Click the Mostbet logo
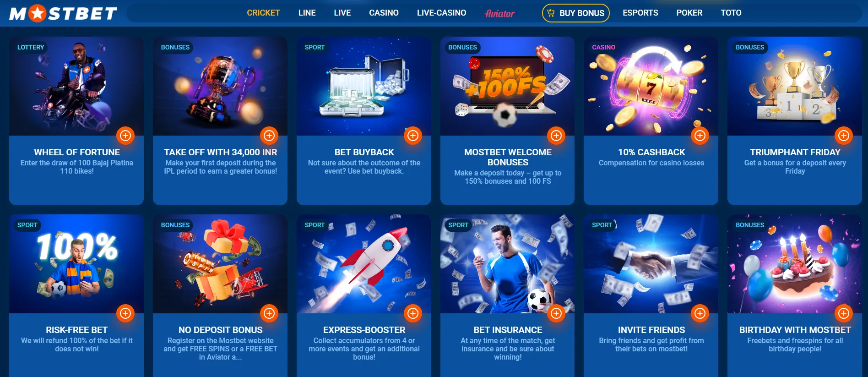This screenshot has width=868, height=377. (63, 13)
